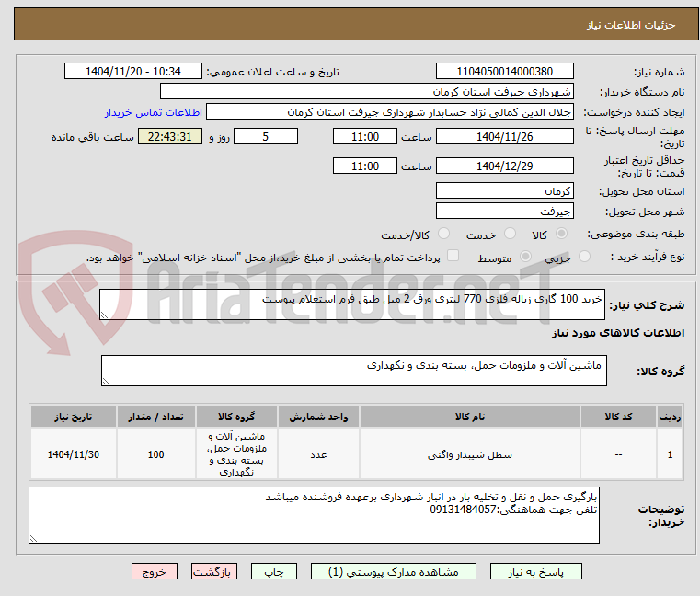700x596 pixels.
Task: Click the row number cell 1
Action: point(670,454)
